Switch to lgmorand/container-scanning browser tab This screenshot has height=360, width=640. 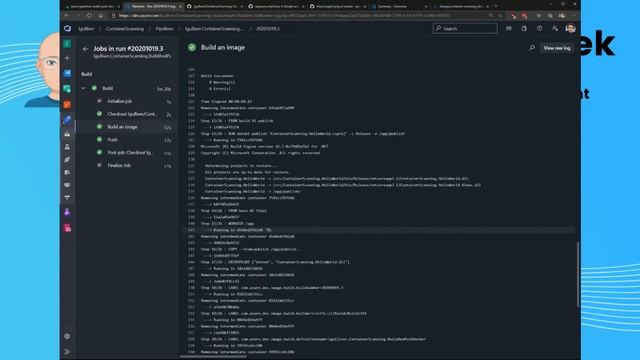pos(460,6)
